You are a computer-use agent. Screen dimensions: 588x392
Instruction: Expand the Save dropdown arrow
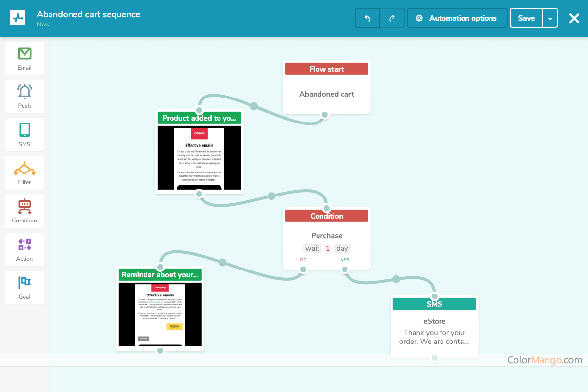550,18
